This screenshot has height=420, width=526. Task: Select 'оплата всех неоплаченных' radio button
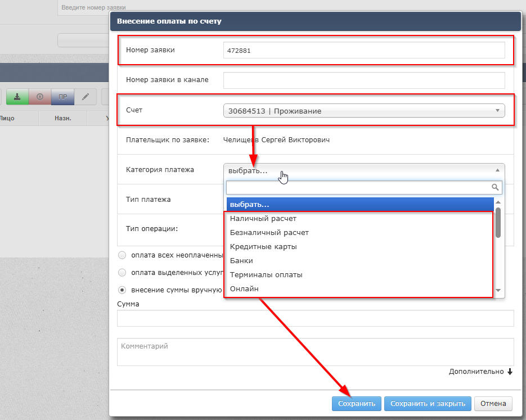pos(122,255)
